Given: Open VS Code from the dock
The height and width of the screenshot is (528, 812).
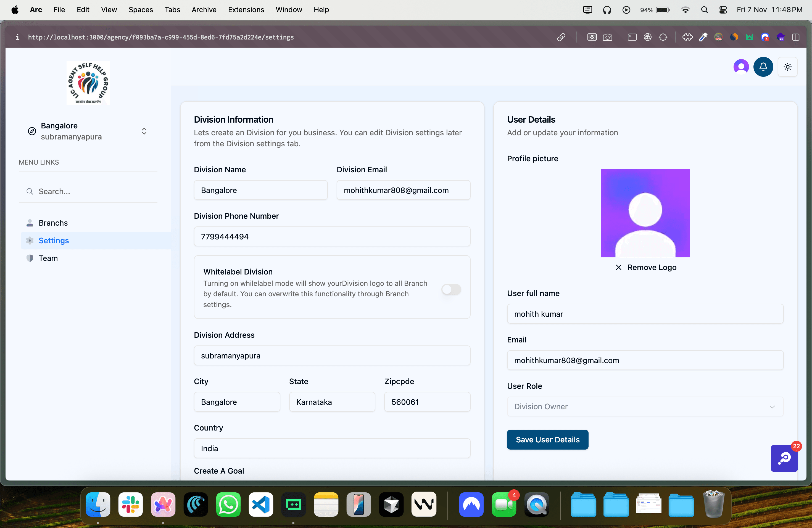Looking at the screenshot, I should coord(261,505).
